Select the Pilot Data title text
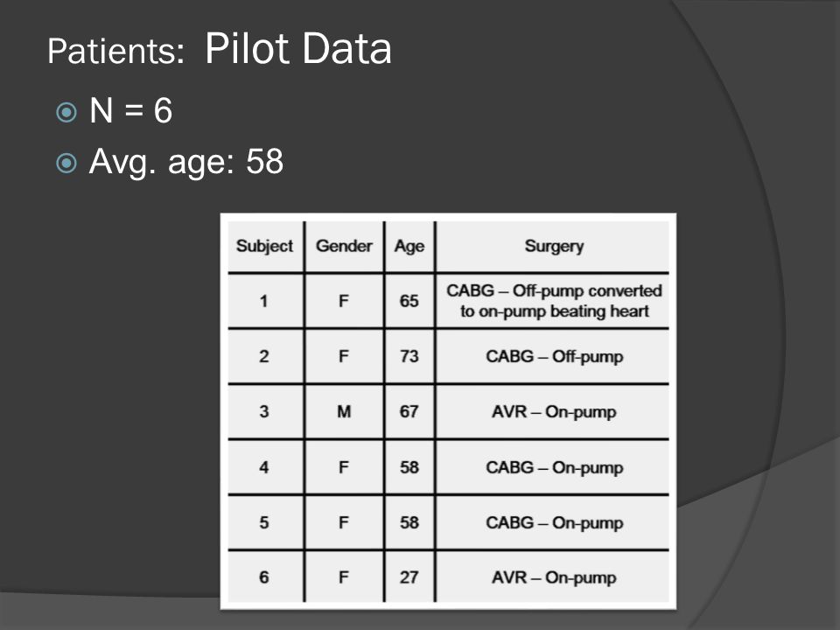Image resolution: width=840 pixels, height=630 pixels. (x=298, y=48)
